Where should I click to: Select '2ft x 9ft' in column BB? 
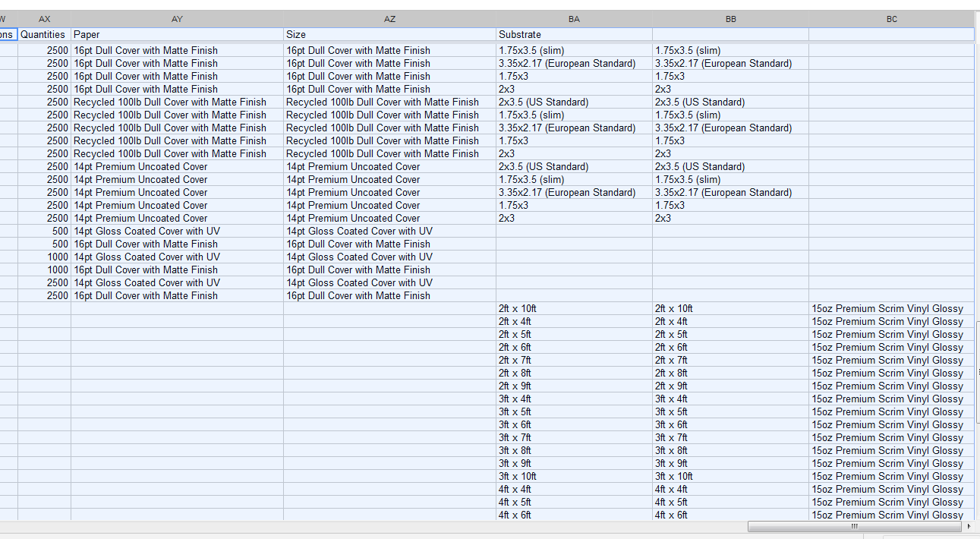(730, 386)
